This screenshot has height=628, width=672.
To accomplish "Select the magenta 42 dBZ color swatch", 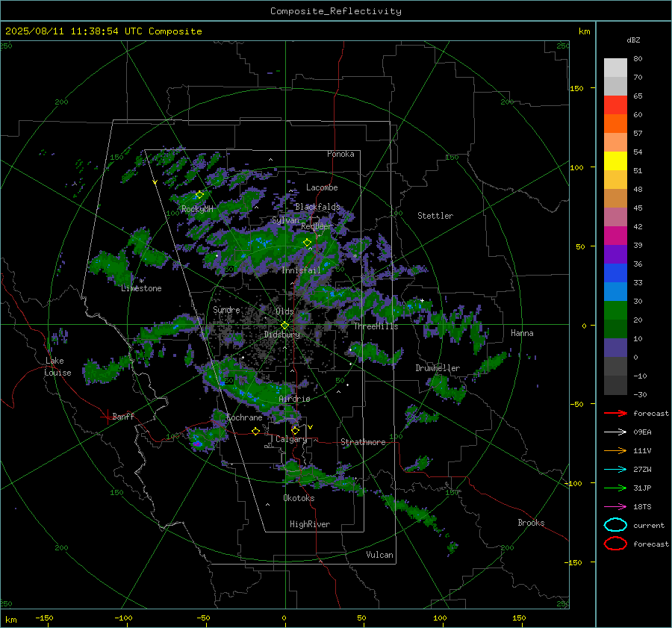I will (x=615, y=236).
